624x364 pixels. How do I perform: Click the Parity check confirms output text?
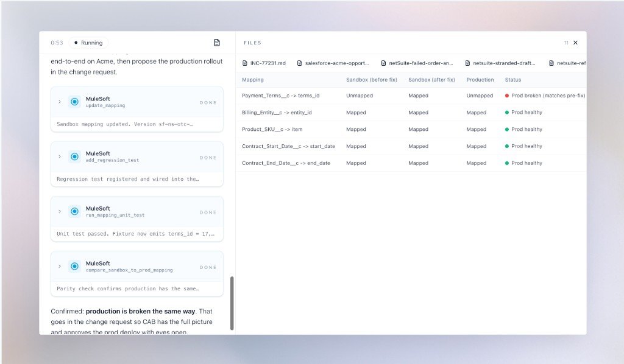[x=128, y=289]
